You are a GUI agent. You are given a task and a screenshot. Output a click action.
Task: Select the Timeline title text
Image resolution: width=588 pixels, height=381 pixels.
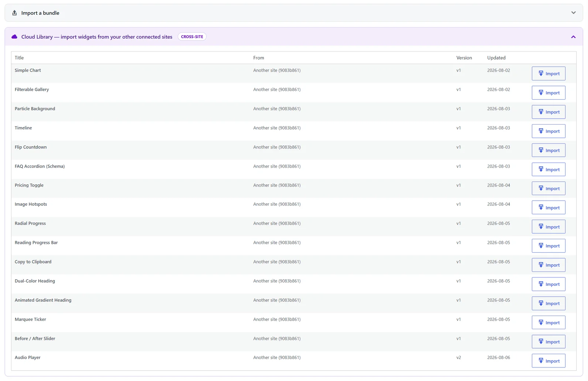pyautogui.click(x=23, y=128)
